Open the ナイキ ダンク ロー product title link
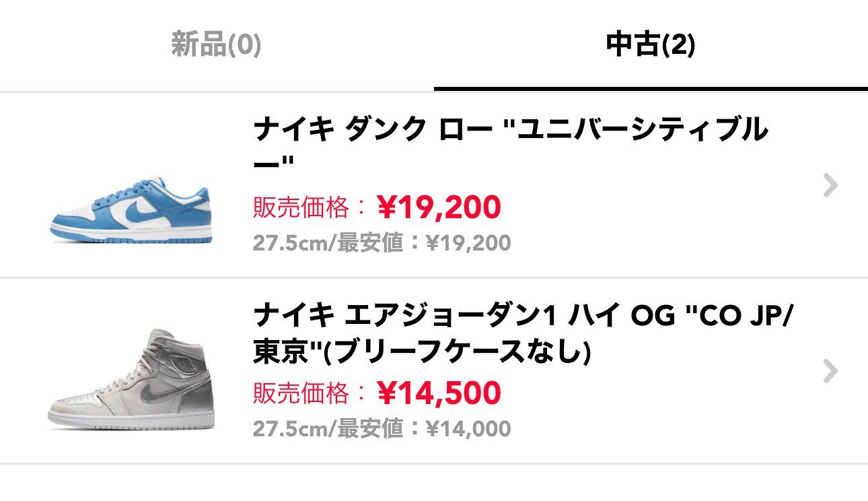The width and height of the screenshot is (868, 501). pyautogui.click(x=471, y=141)
